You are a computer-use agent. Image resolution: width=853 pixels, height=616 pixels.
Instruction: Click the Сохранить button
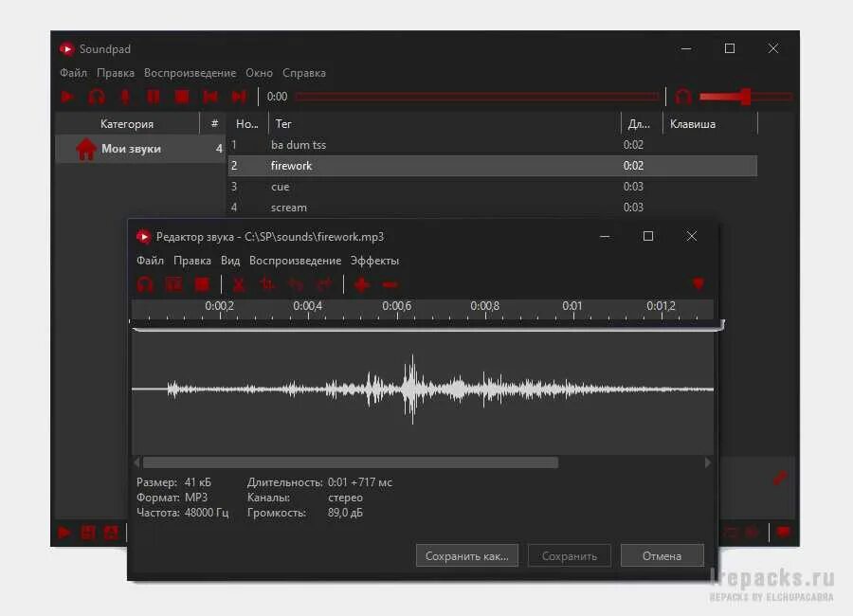[570, 556]
